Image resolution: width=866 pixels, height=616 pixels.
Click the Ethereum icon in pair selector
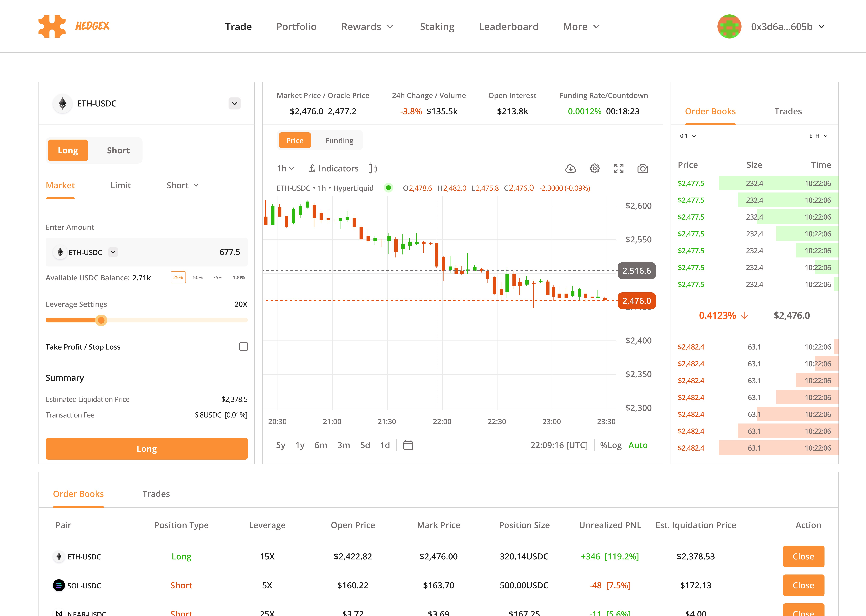pos(63,104)
